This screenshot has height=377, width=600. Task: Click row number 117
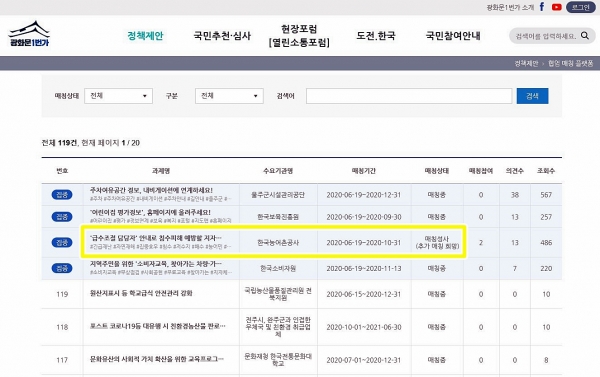tap(62, 360)
